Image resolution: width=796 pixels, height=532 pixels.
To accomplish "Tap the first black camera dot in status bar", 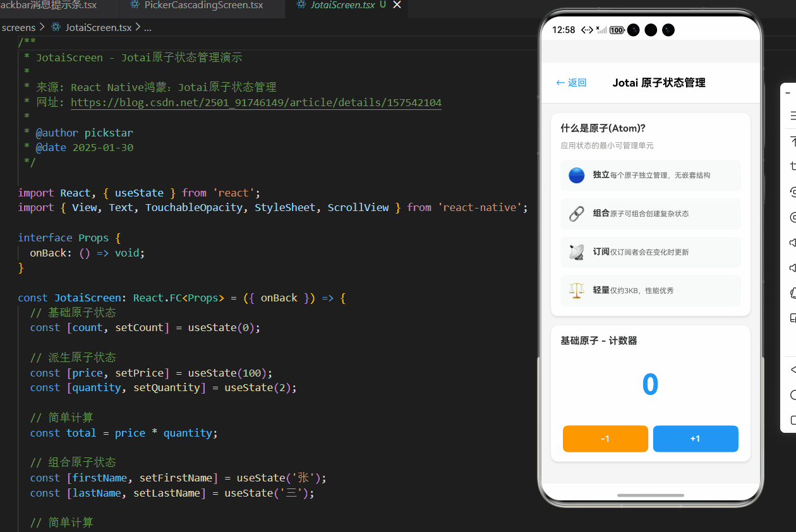I will tap(633, 30).
